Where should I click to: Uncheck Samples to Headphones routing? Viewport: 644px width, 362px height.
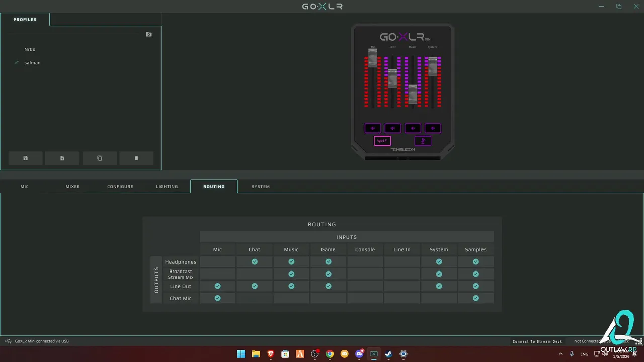[476, 262]
